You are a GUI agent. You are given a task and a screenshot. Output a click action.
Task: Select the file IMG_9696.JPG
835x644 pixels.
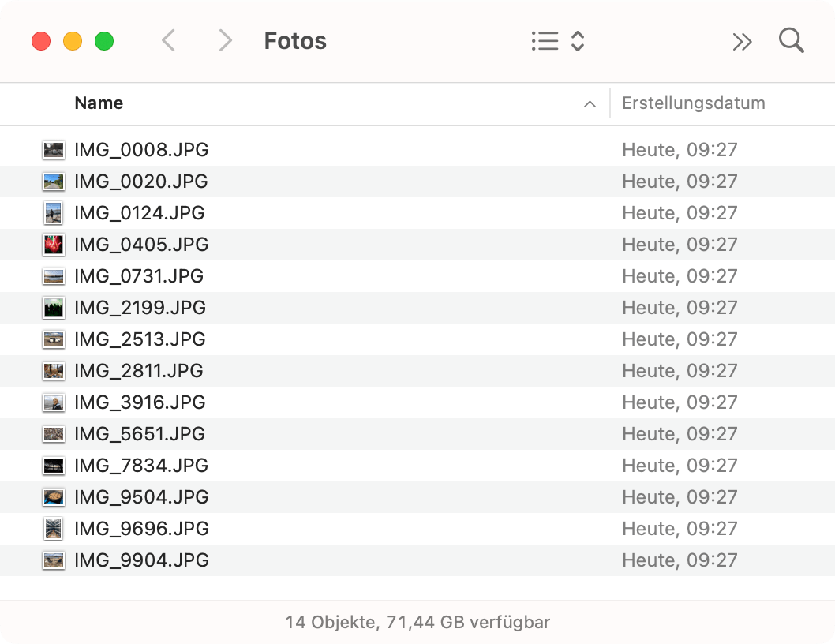(141, 529)
